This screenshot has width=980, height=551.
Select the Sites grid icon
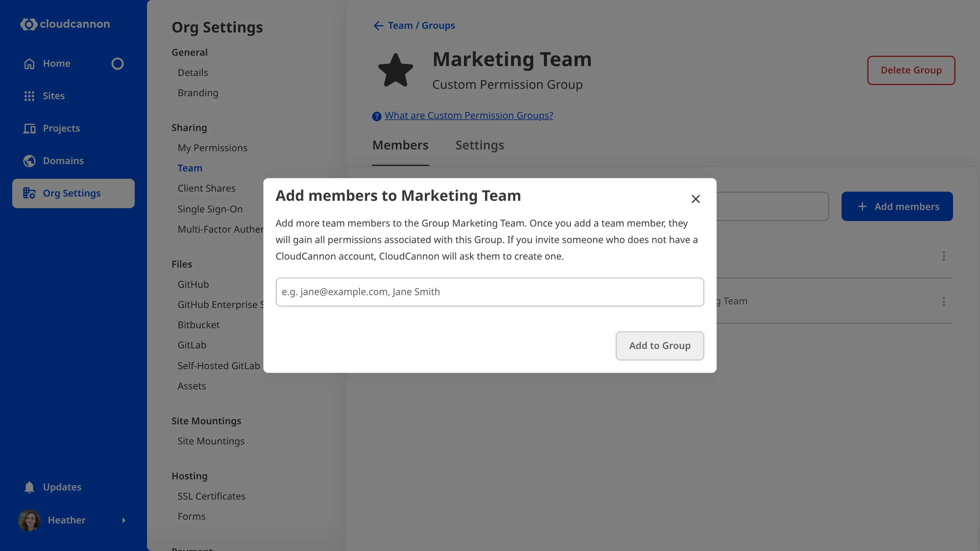(x=29, y=96)
